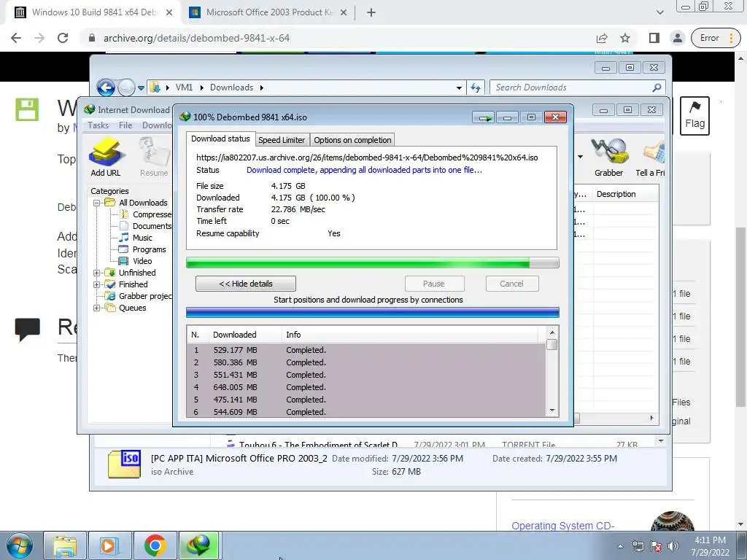
Task: Switch to the Download status tab
Action: point(220,139)
